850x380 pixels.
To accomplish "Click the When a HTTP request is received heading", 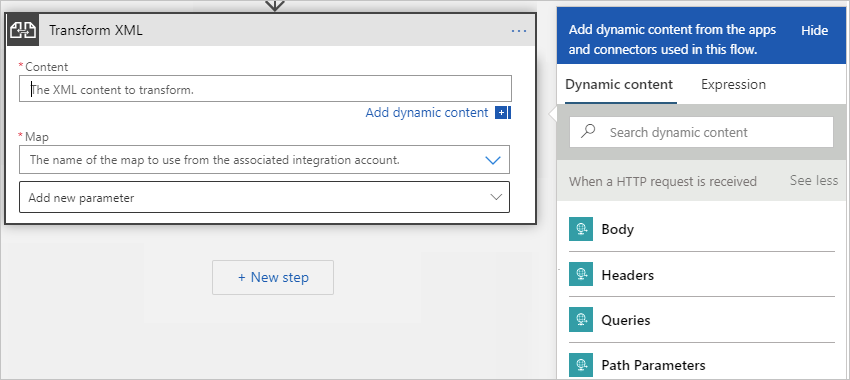I will coord(662,181).
